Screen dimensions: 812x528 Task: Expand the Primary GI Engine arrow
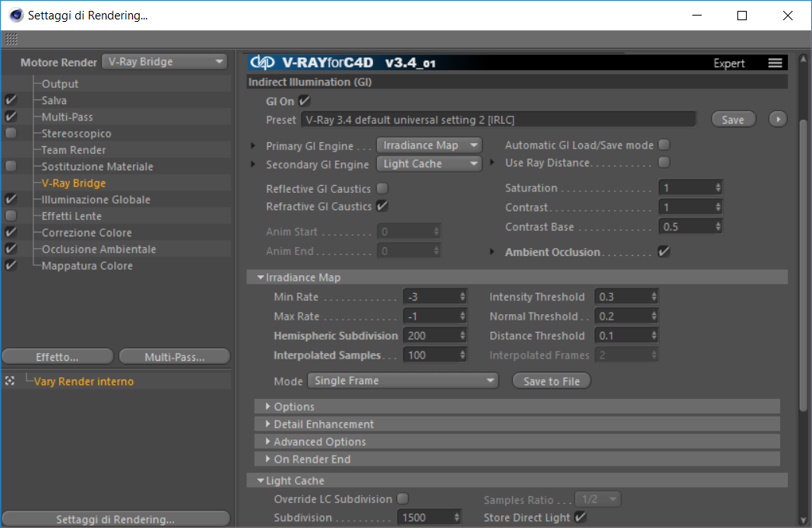253,146
